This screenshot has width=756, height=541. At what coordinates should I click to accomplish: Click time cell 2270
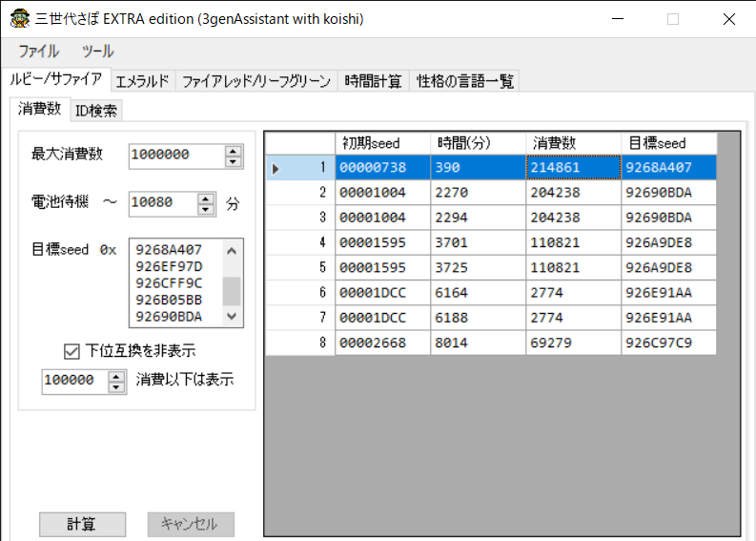coord(478,193)
